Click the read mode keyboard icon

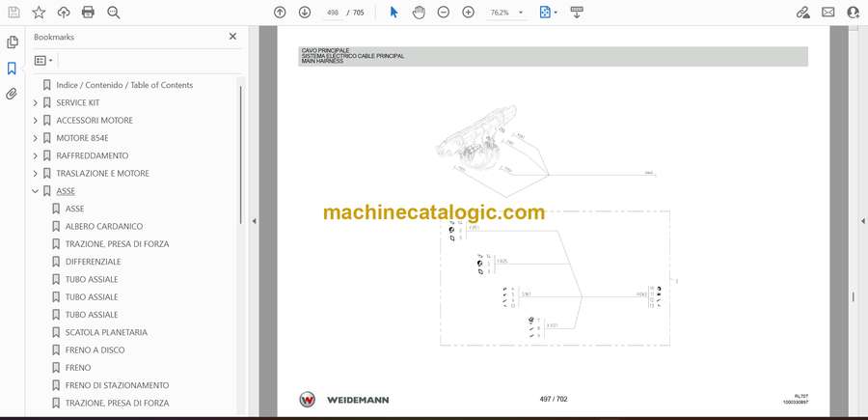(577, 13)
